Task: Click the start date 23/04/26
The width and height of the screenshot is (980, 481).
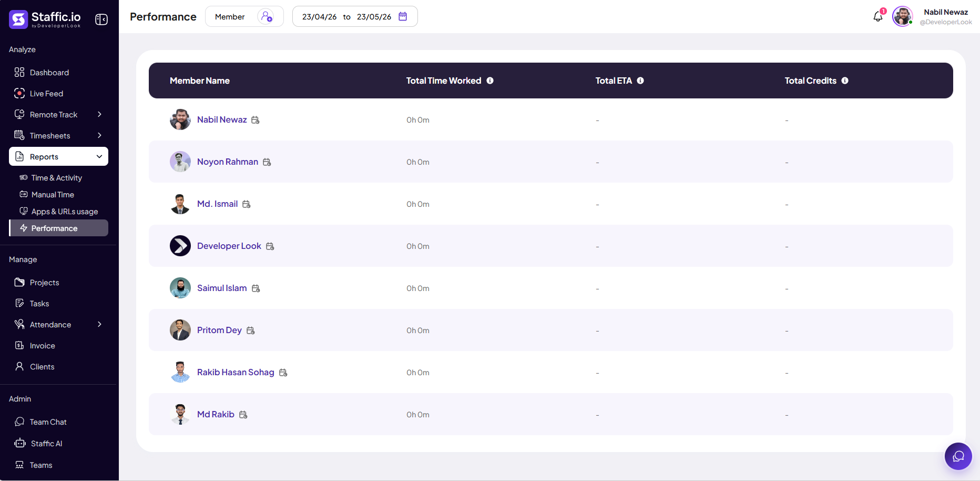Action: coord(319,17)
